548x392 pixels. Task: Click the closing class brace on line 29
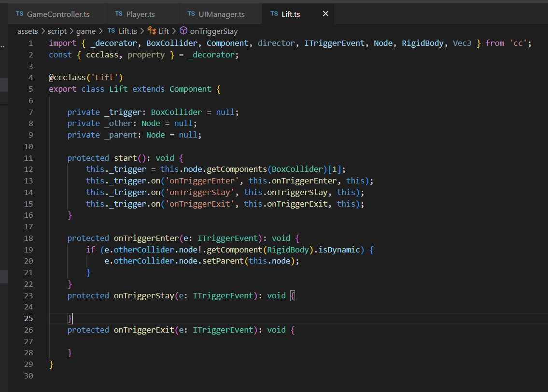[51, 364]
